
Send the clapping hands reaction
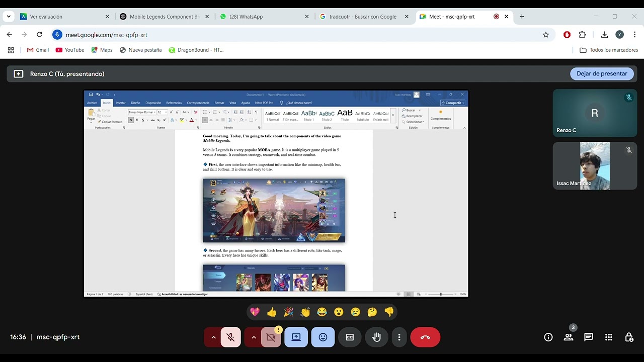point(305,312)
